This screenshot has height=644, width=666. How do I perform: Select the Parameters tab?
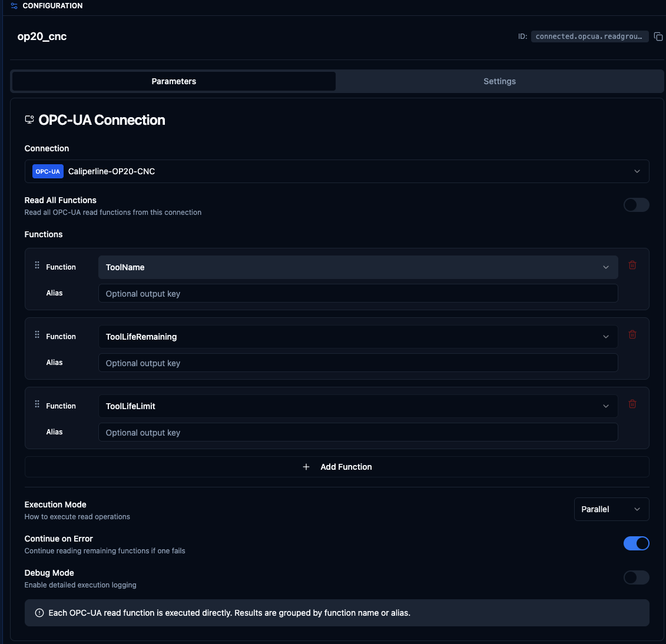pyautogui.click(x=174, y=81)
